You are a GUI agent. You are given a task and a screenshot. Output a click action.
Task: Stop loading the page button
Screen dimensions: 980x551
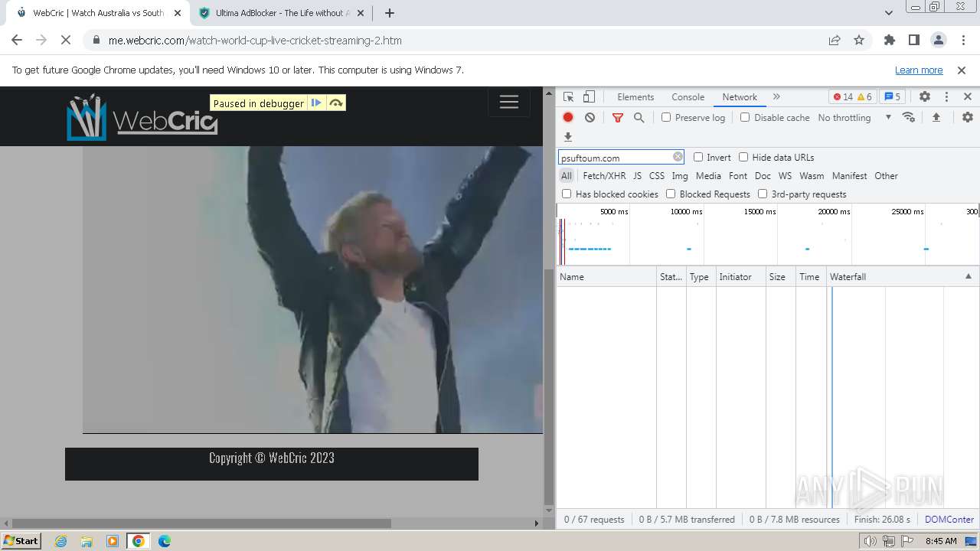(66, 41)
